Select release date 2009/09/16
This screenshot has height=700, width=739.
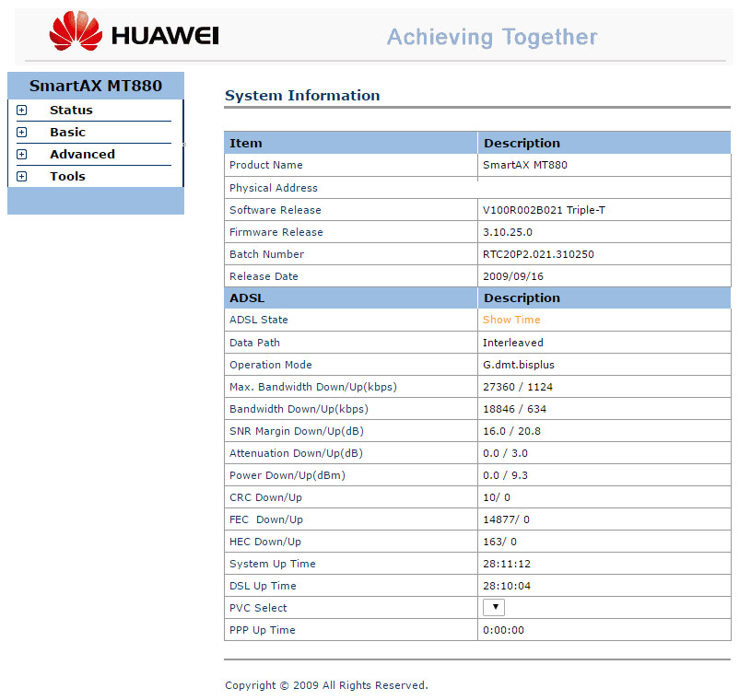(513, 276)
